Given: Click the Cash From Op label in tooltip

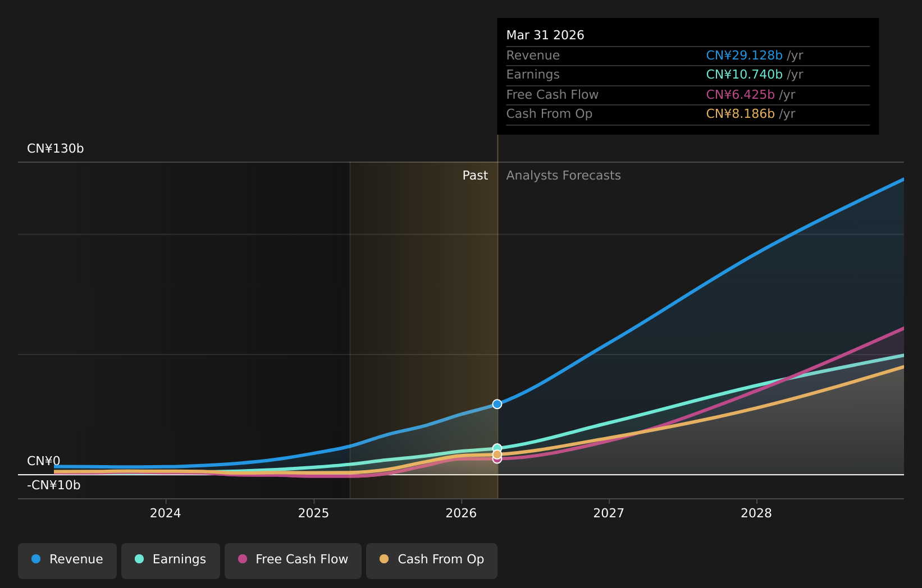Looking at the screenshot, I should [x=549, y=114].
